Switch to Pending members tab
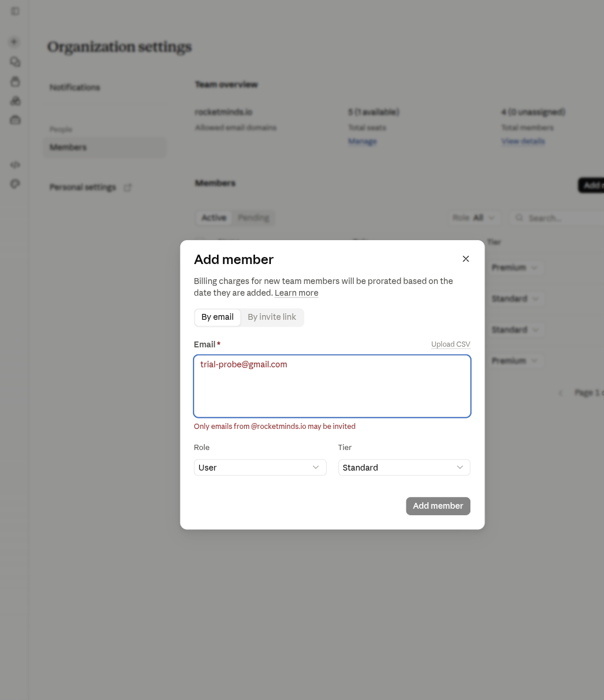Image resolution: width=604 pixels, height=700 pixels. (x=253, y=218)
